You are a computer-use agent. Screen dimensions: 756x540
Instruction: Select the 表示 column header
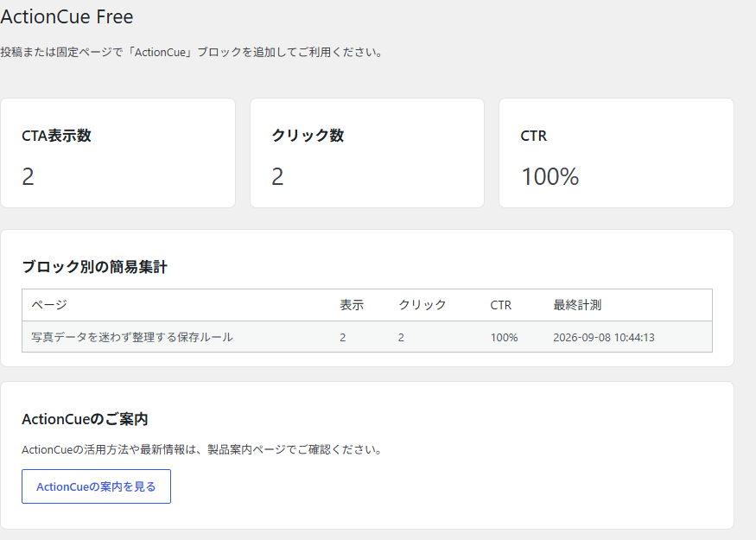click(x=352, y=305)
